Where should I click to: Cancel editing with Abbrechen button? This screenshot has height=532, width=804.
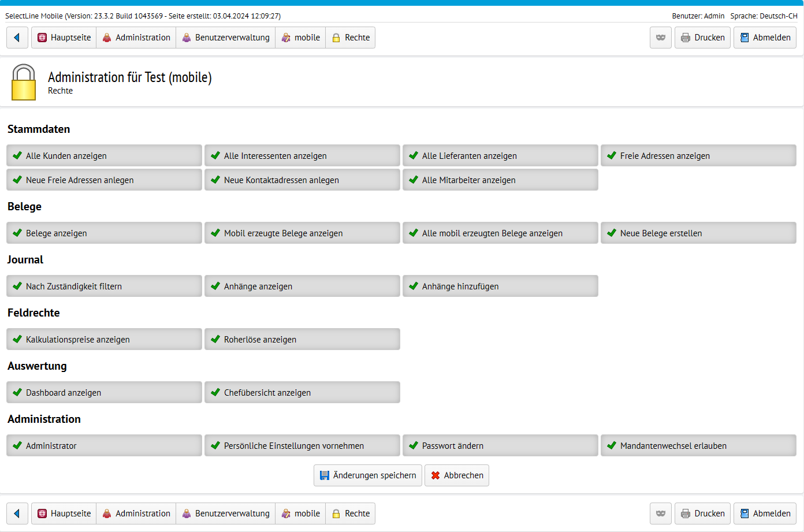[457, 475]
